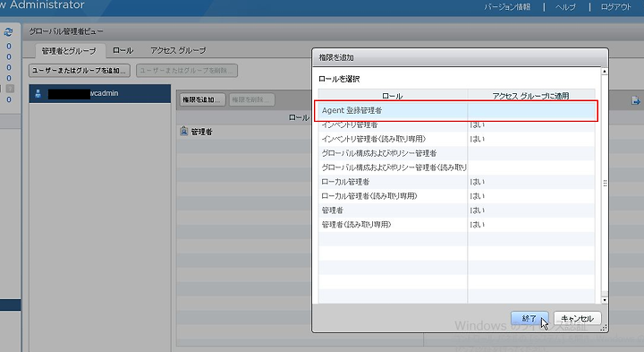This screenshot has width=644, height=352.
Task: Select the インベントリ管理者 role row
Action: coord(456,124)
